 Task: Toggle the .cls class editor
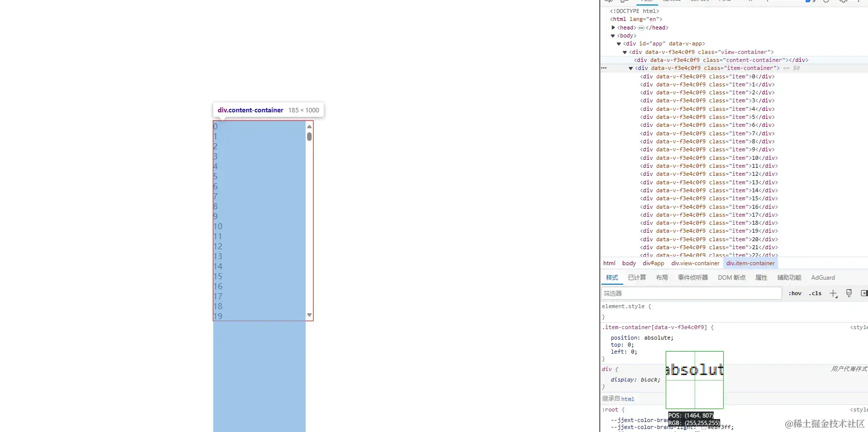pyautogui.click(x=815, y=294)
